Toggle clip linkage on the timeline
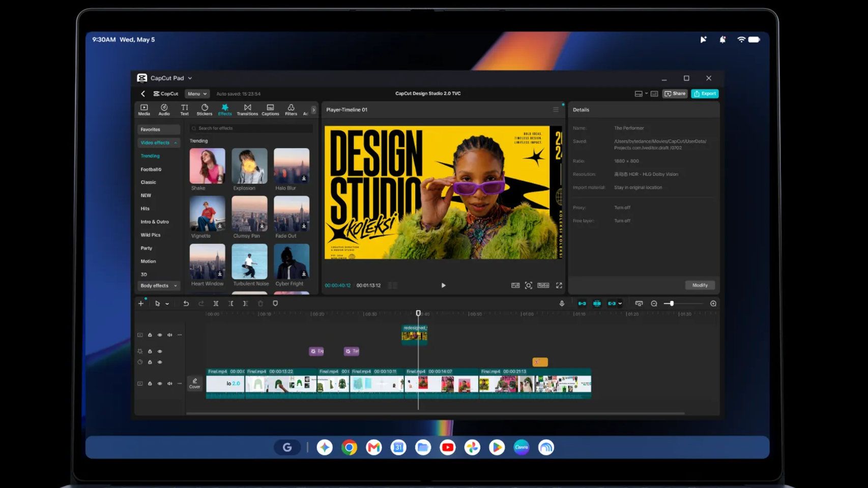Screen dimensions: 868x488 pyautogui.click(x=612, y=303)
